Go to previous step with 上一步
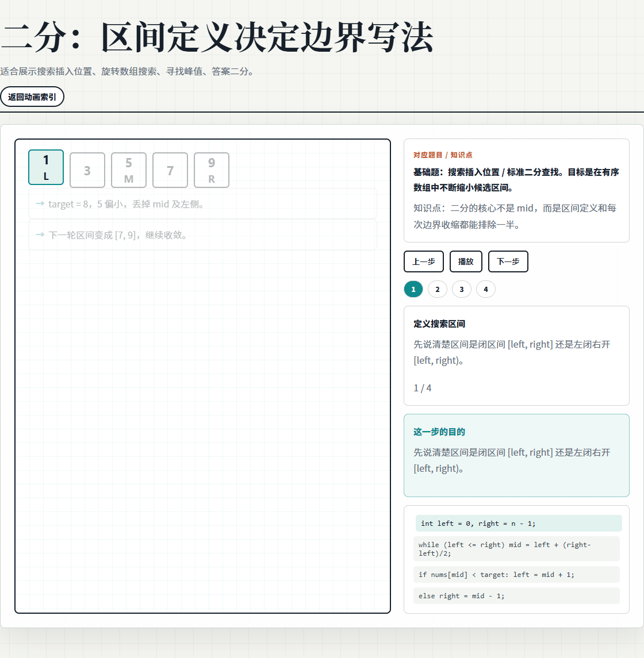Viewport: 644px width, 658px height. [424, 261]
